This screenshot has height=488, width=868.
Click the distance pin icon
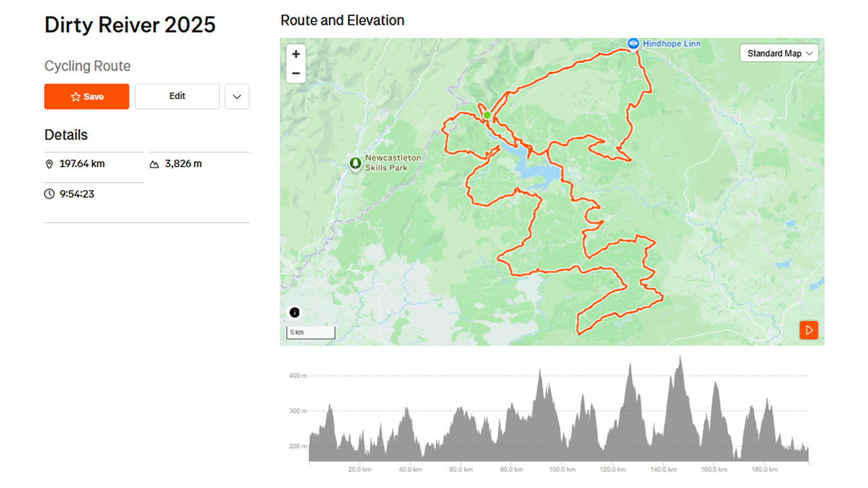click(x=49, y=164)
